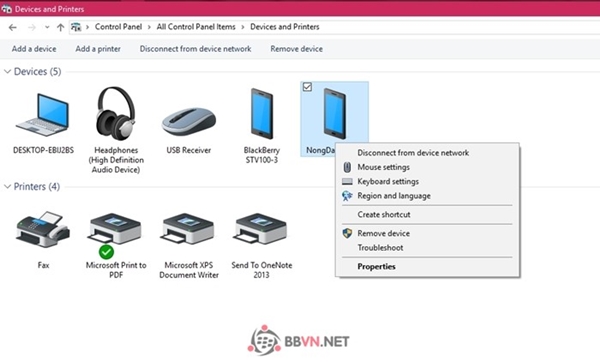Click the mouse icon beside Mouse settings
The image size is (600, 362).
347,167
